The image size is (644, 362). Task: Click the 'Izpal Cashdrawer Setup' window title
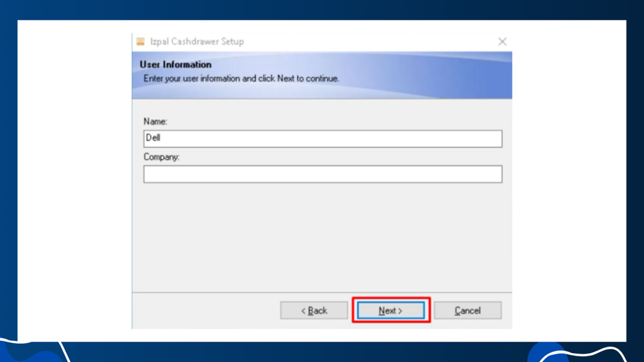click(x=197, y=41)
